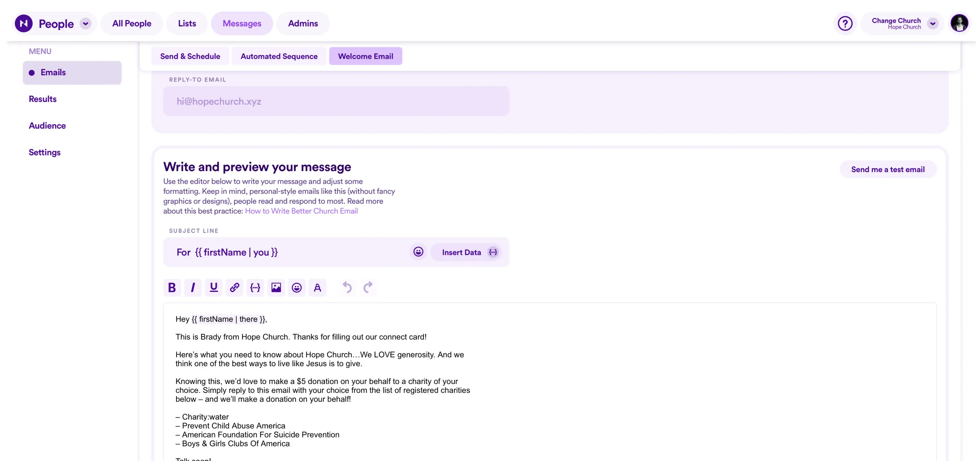Click Send me a test email

click(x=888, y=169)
